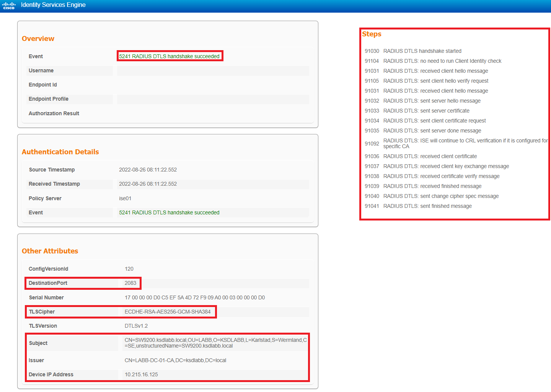
Task: Click step 91033 sent server certificate
Action: coord(417,111)
